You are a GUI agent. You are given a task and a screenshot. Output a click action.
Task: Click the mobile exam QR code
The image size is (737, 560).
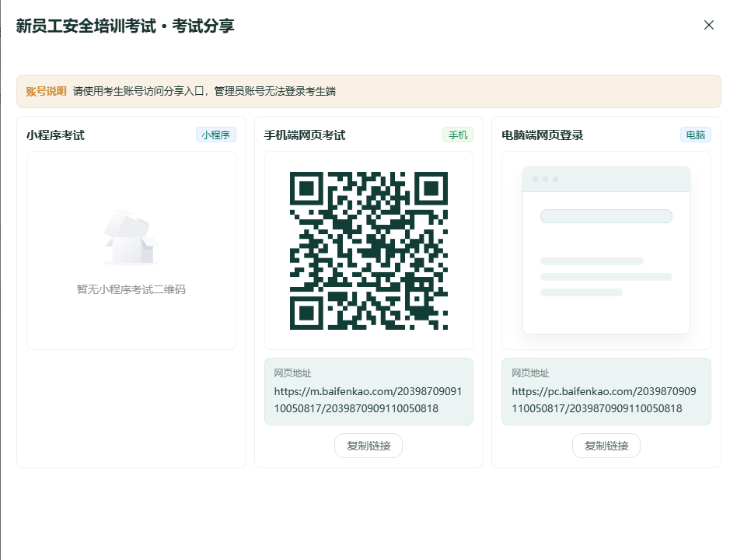pos(369,250)
